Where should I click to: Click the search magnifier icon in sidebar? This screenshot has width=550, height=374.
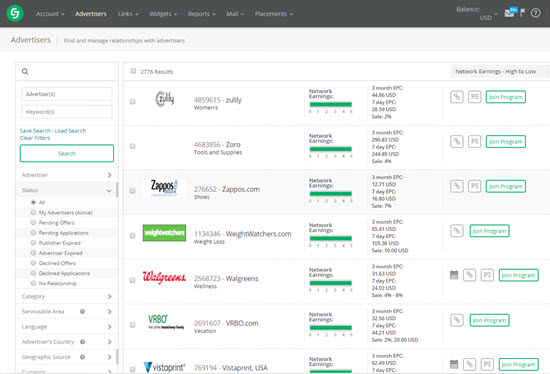tap(25, 72)
